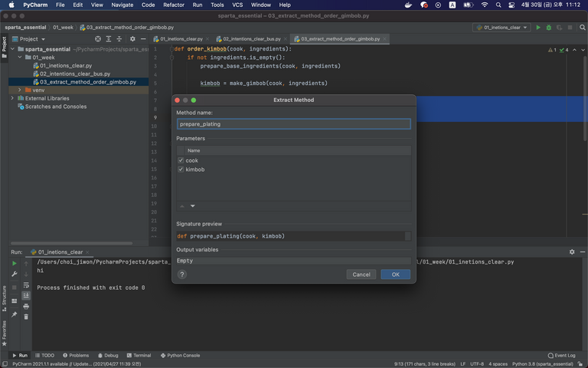This screenshot has width=588, height=368.
Task: Collapse all in Project panel
Action: pos(119,39)
